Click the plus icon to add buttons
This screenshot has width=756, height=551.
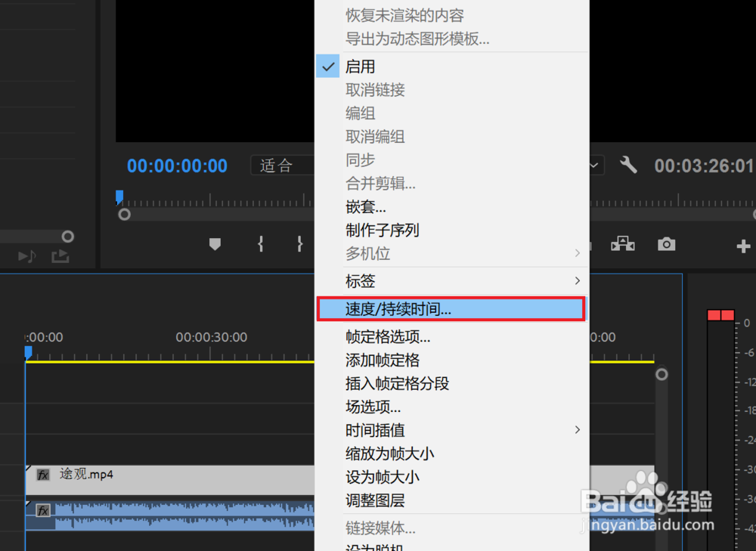[x=744, y=244]
